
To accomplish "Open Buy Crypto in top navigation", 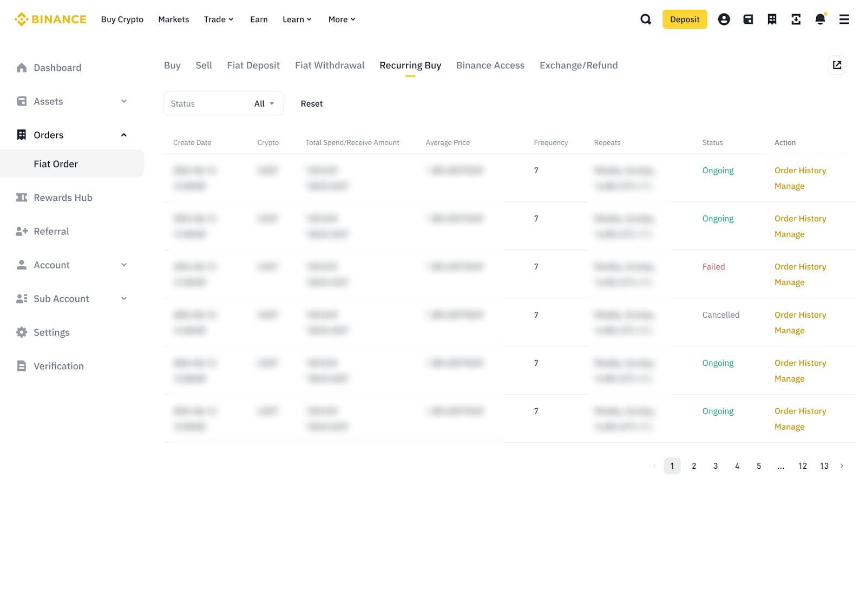I will [122, 19].
